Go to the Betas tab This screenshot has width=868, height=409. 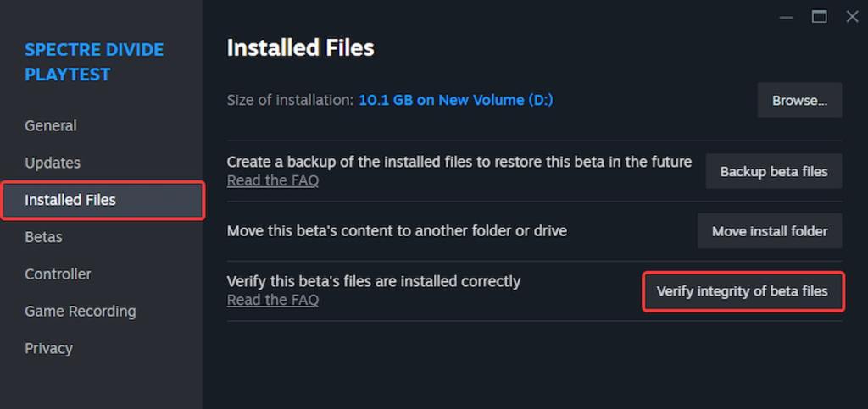pos(43,237)
